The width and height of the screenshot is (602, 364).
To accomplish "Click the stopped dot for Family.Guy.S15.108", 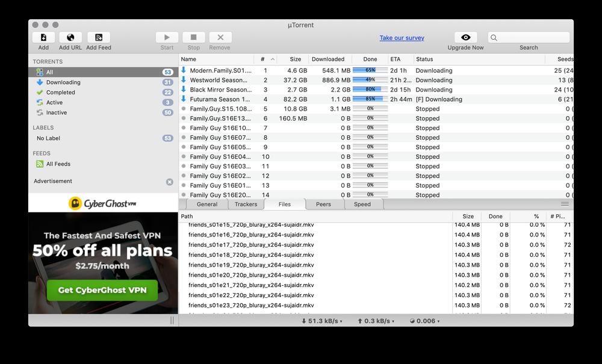I will point(184,108).
